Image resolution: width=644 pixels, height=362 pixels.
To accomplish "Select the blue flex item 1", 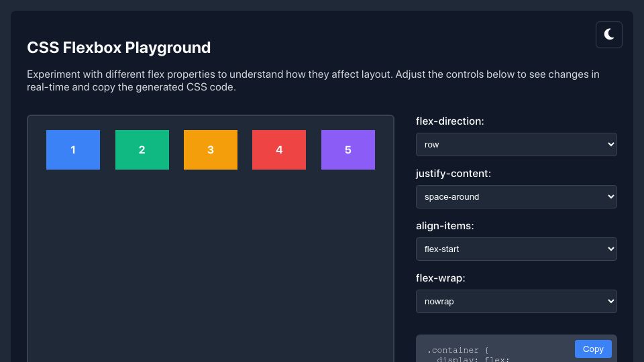I will click(x=73, y=149).
